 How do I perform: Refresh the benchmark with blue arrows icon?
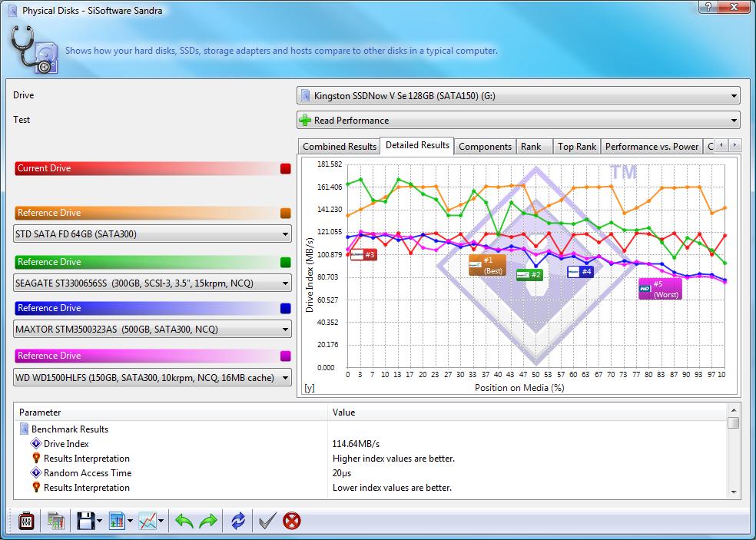tap(238, 521)
